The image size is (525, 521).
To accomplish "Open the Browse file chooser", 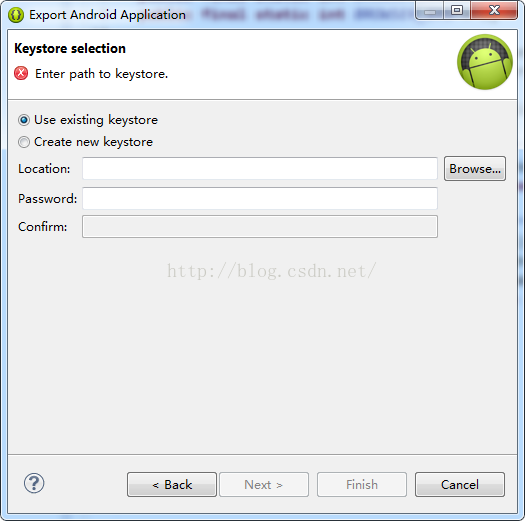I will (475, 168).
